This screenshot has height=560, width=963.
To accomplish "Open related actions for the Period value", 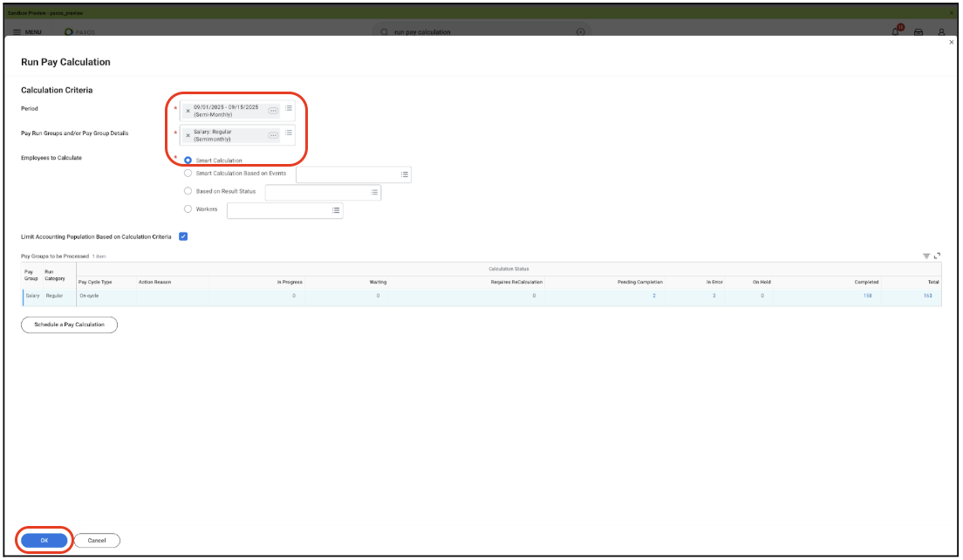I will [273, 111].
